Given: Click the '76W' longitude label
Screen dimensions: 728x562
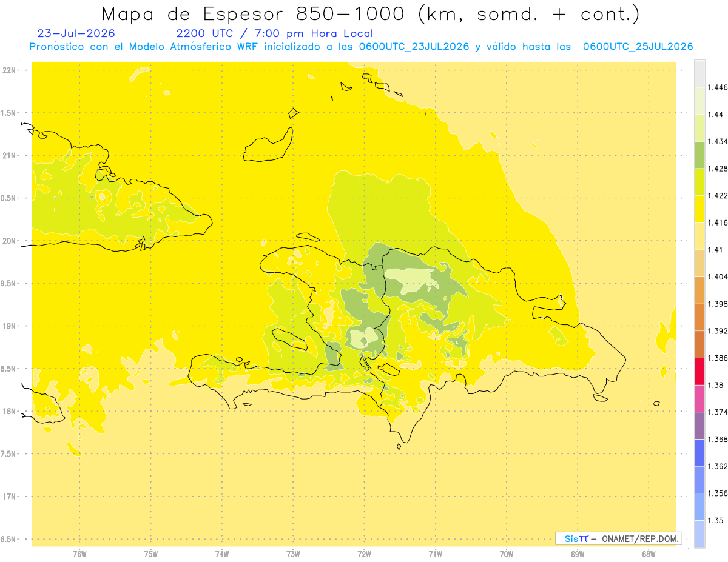Looking at the screenshot, I should point(79,554).
